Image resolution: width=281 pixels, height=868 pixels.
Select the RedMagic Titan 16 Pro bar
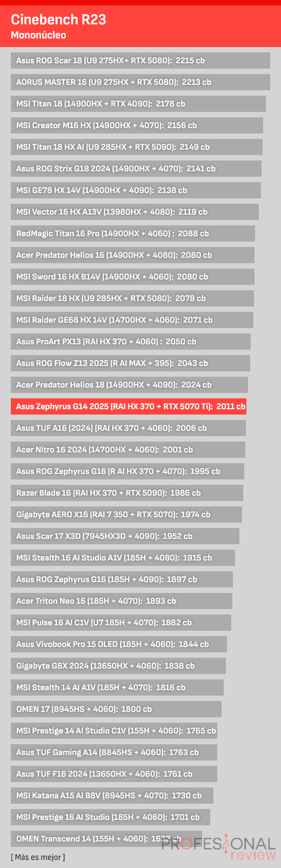coord(133,233)
